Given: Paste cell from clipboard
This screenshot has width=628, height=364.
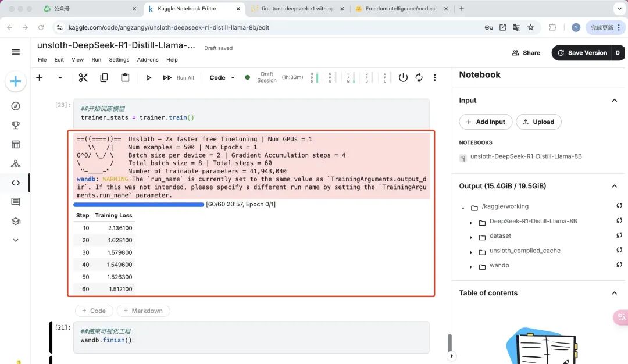Looking at the screenshot, I should pos(126,78).
